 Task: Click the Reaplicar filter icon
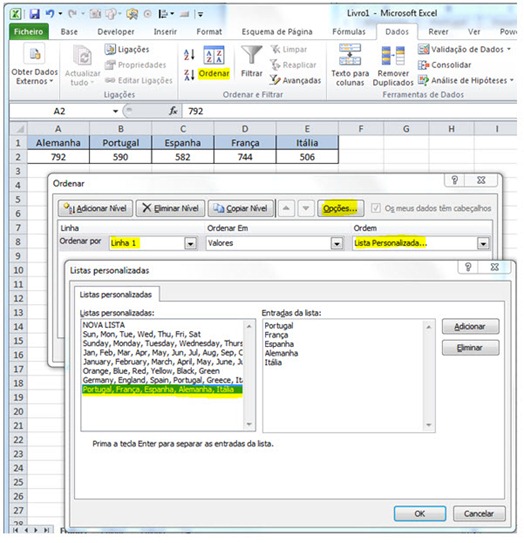pyautogui.click(x=275, y=65)
